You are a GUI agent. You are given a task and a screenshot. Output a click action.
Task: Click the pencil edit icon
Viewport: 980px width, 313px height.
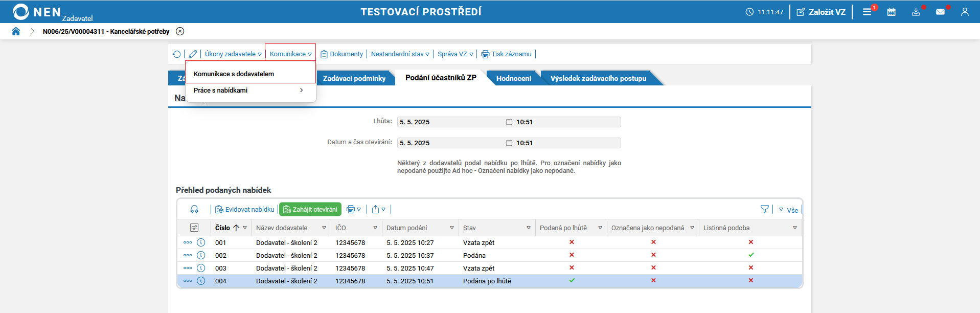point(193,54)
